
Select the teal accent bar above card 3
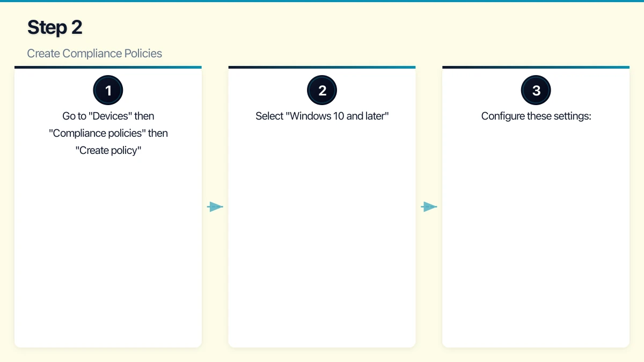[536, 67]
